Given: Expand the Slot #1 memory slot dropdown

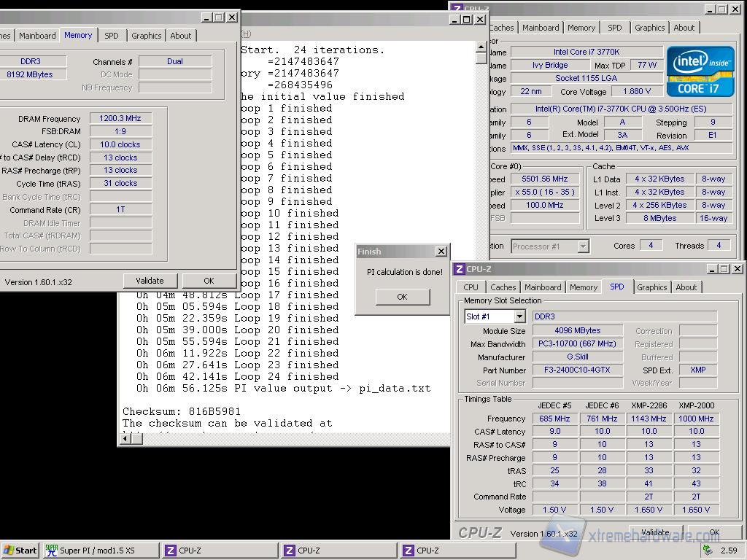Looking at the screenshot, I should coord(519,316).
